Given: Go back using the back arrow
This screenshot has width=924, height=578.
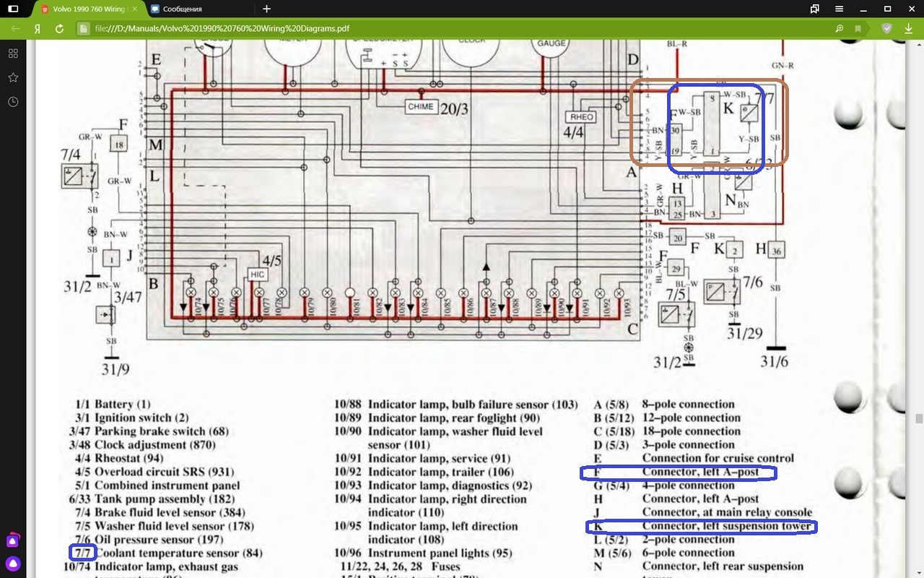Looking at the screenshot, I should tap(15, 28).
